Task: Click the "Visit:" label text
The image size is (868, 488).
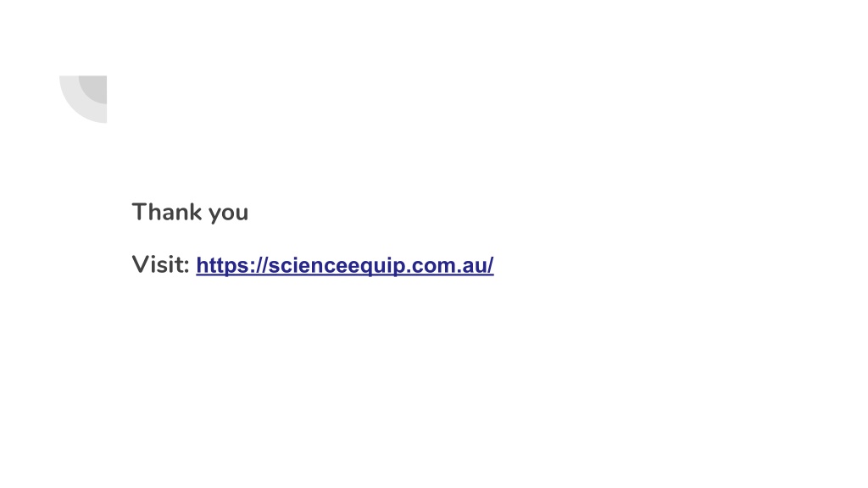Action: (x=160, y=264)
